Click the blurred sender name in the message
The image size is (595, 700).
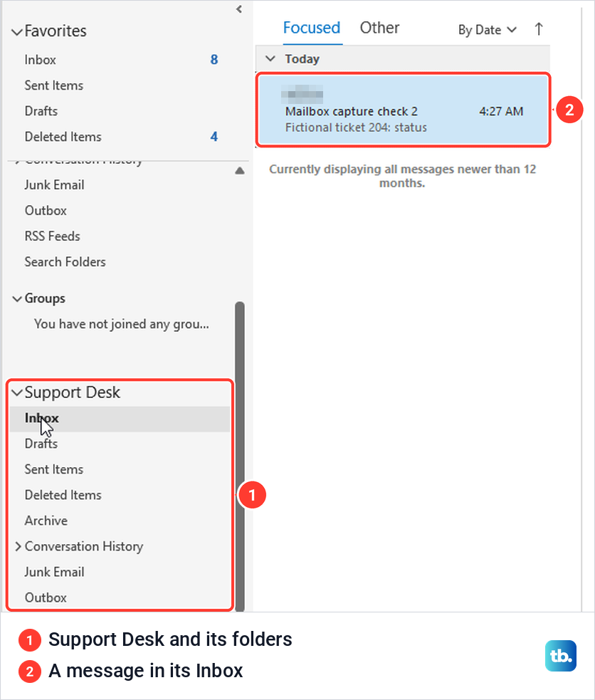tap(302, 94)
